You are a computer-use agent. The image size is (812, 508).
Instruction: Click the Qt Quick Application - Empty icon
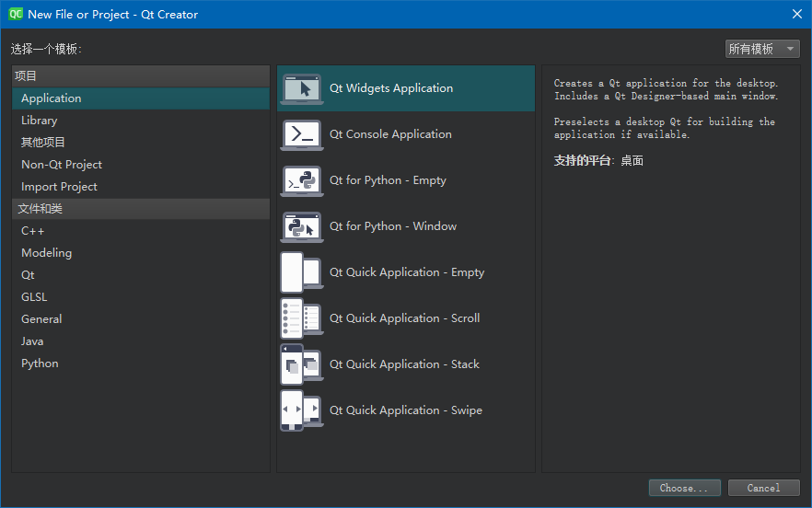[302, 272]
